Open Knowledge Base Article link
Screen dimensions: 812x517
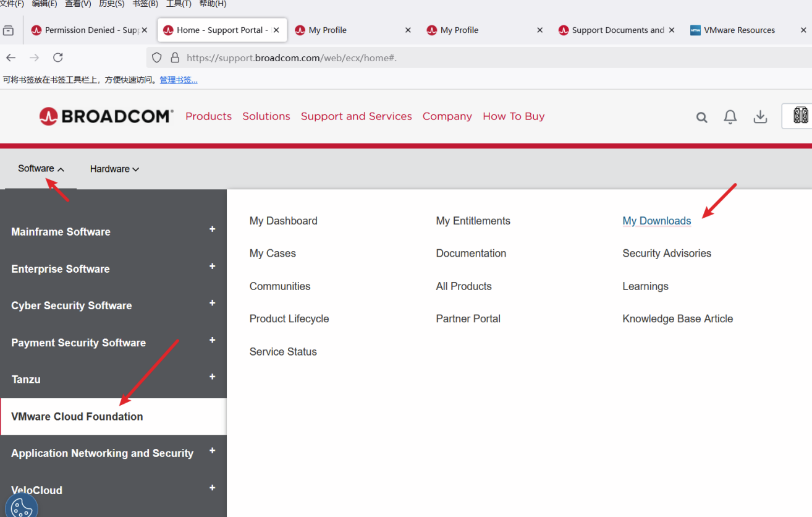678,319
